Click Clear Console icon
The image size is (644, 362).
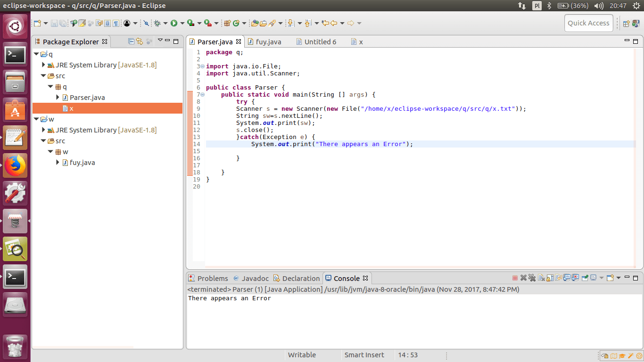pyautogui.click(x=541, y=278)
